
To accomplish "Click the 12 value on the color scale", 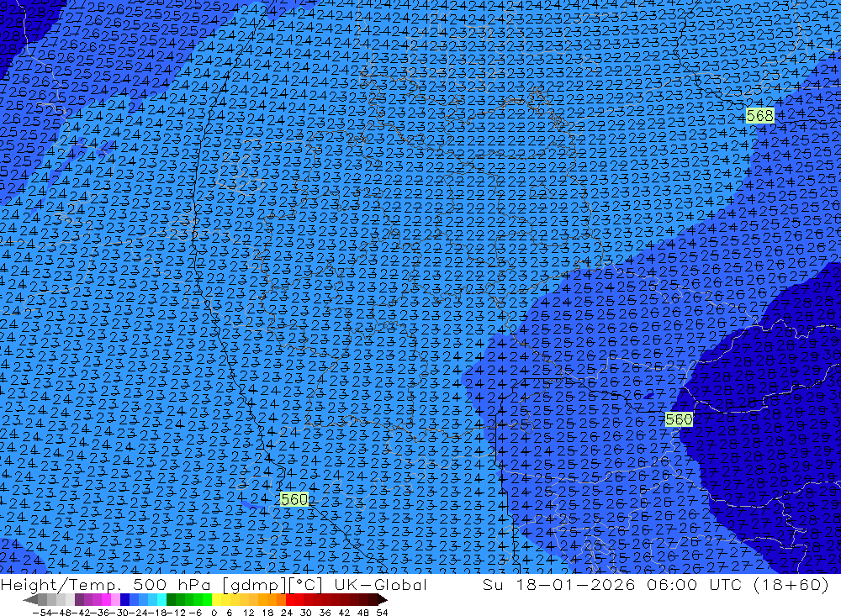I will click(x=248, y=613).
